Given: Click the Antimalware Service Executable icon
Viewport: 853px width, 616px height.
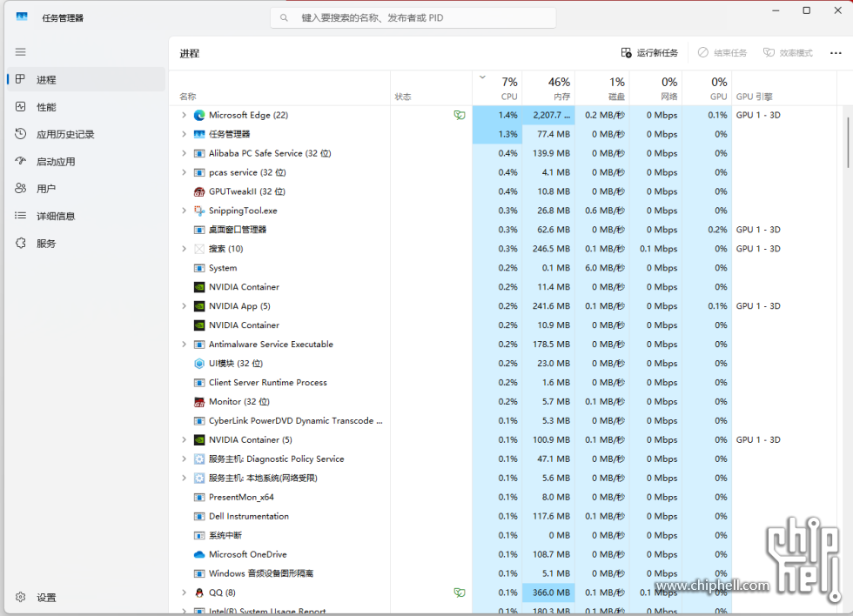Looking at the screenshot, I should coord(199,345).
